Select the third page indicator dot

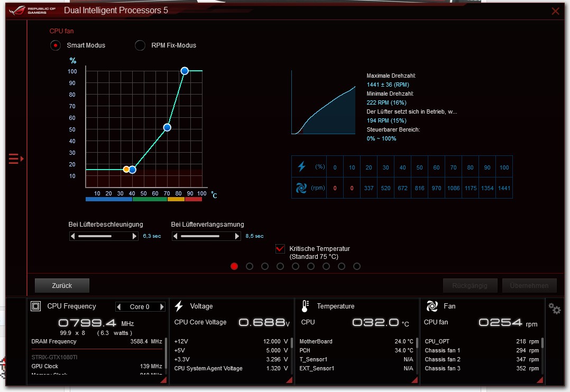[264, 266]
